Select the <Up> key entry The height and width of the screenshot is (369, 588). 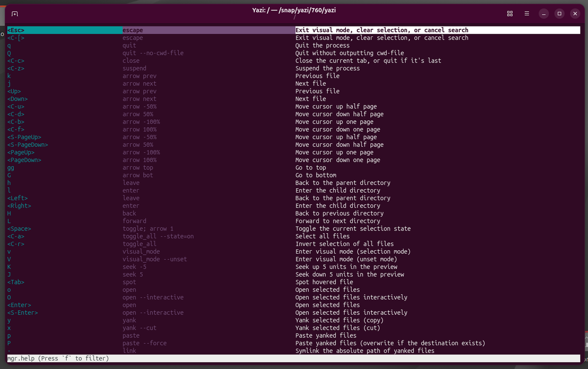[14, 91]
